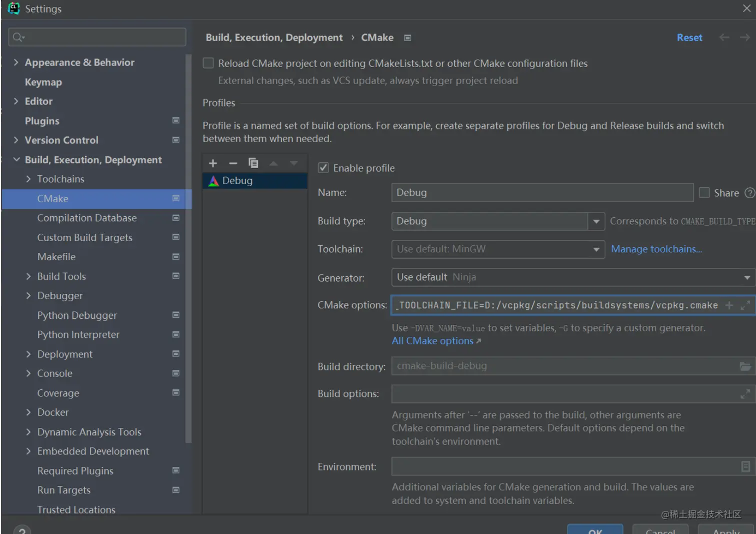
Task: Click project-level icon next to CMake breadcrumb
Action: [x=407, y=38]
